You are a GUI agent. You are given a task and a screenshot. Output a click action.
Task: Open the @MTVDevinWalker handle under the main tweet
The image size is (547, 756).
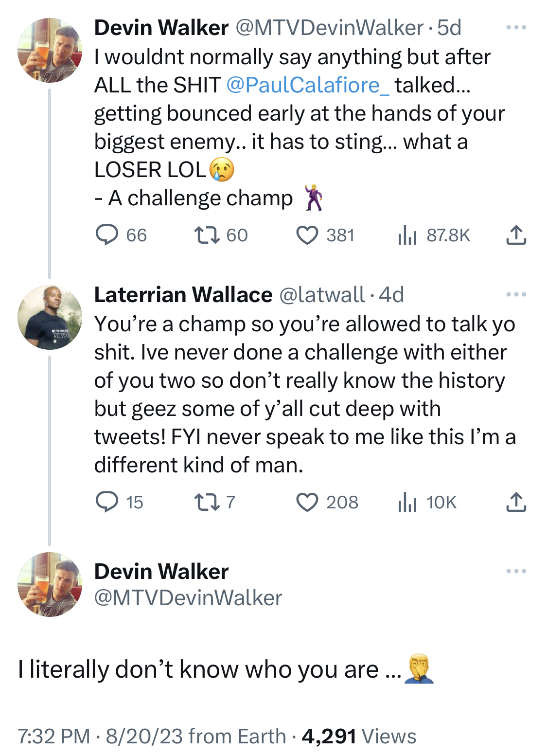tap(188, 598)
